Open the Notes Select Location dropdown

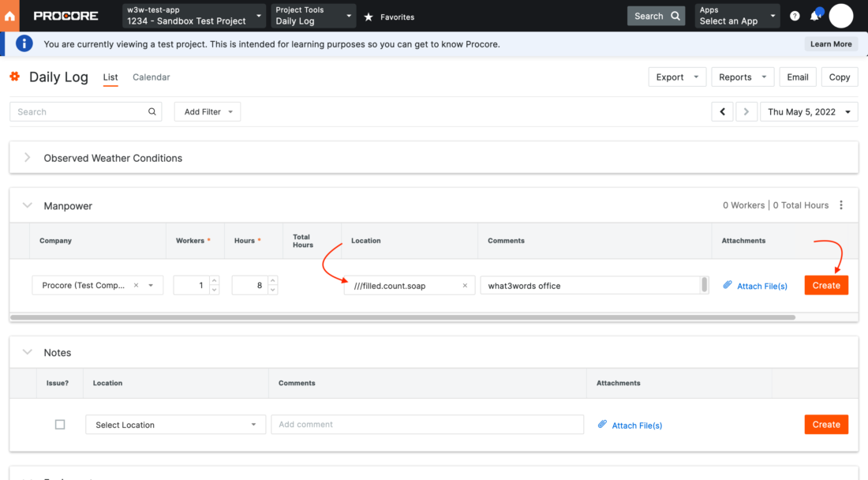coord(175,425)
